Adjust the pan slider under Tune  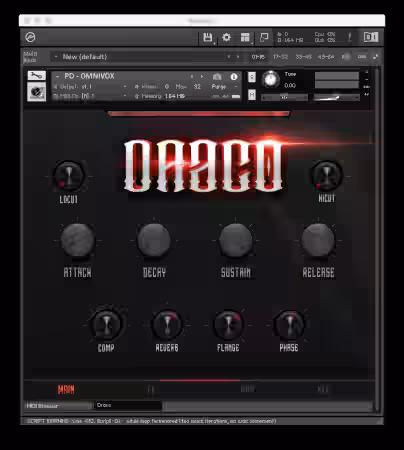(x=284, y=98)
